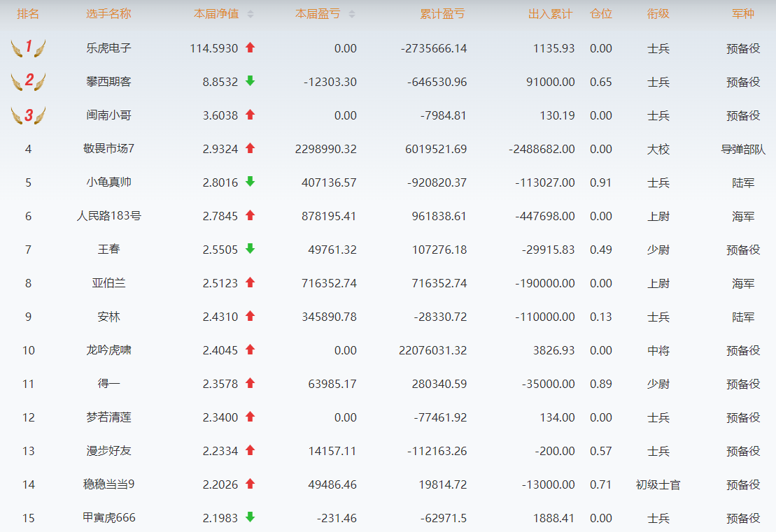Click red up arrow beside 2.2334
The width and height of the screenshot is (776, 532).
251,450
